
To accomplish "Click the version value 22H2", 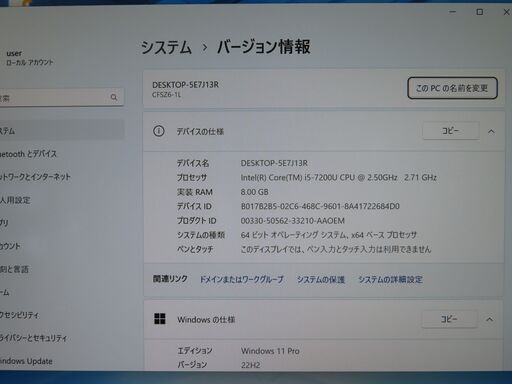I will 251,365.
